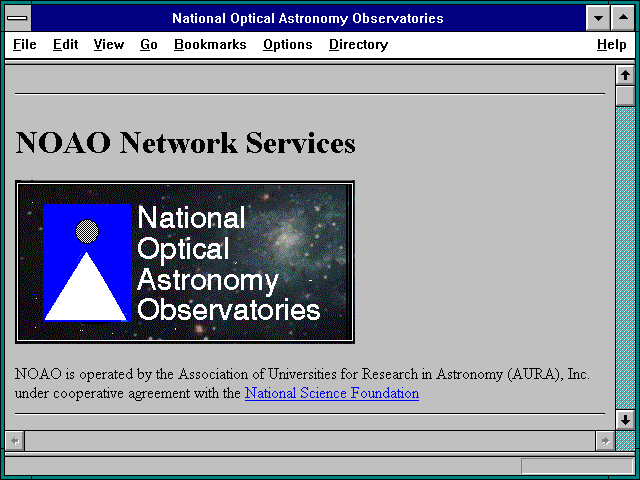Click the horizontal scrollbar left arrow

15,441
